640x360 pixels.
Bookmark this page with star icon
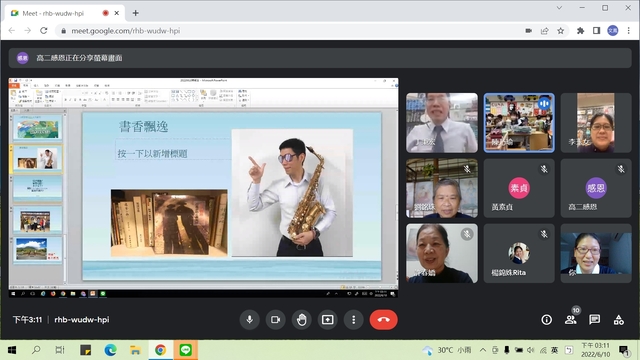tap(561, 31)
